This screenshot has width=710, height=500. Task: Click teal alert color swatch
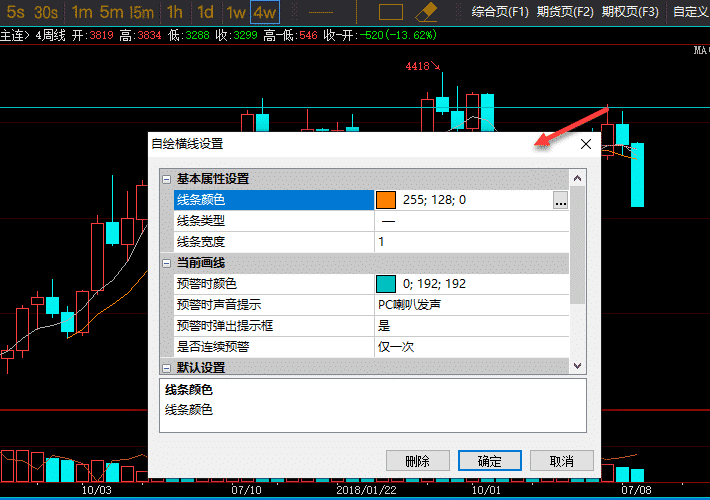(x=386, y=284)
